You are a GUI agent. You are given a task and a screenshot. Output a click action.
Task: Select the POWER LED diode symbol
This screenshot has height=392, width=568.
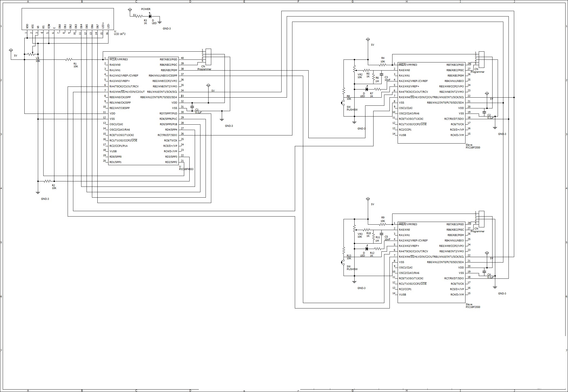click(x=150, y=16)
